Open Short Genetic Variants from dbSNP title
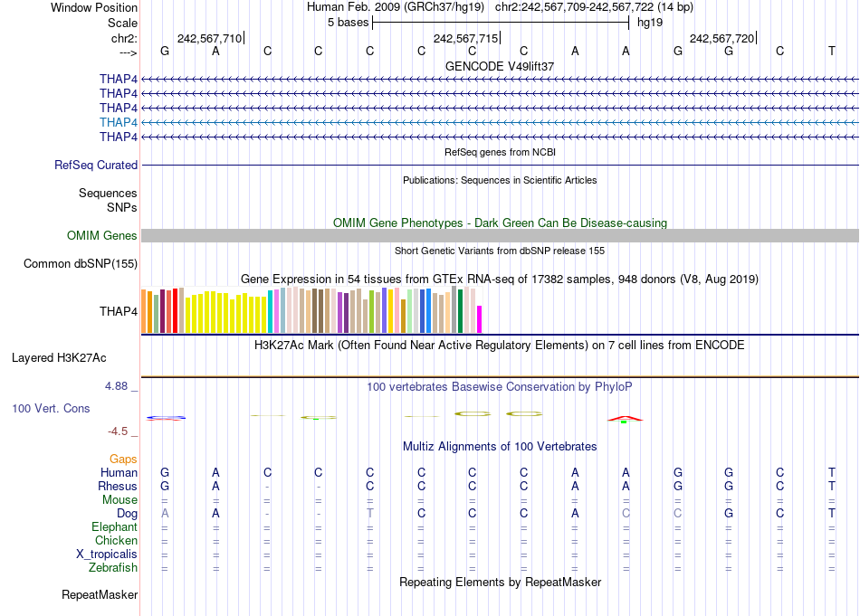The height and width of the screenshot is (616, 860). (500, 251)
